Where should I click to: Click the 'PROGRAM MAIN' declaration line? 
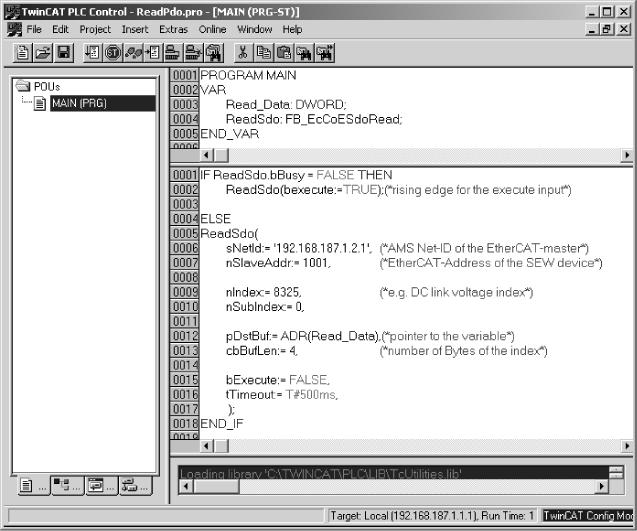click(248, 75)
